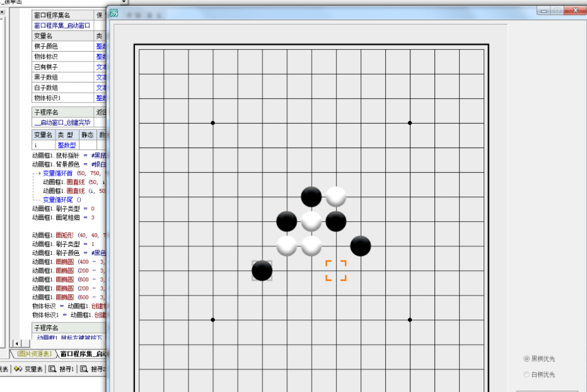Click the 变量表 tab icon

[x=18, y=369]
